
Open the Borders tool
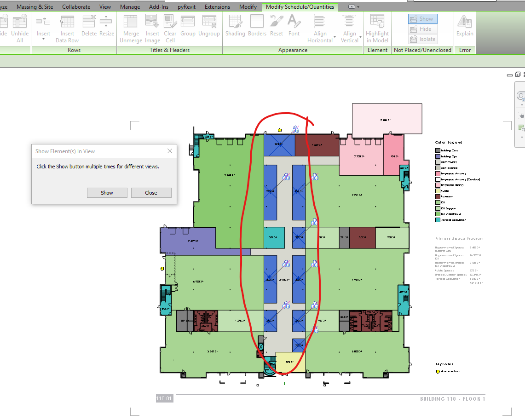(x=257, y=22)
